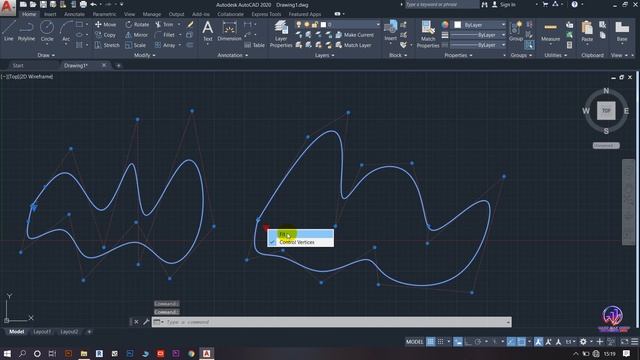Image resolution: width=640 pixels, height=360 pixels.
Task: Toggle object snap tracking
Action: pyautogui.click(x=511, y=342)
